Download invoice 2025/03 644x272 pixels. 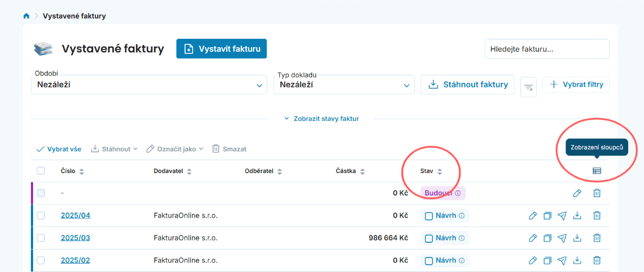tap(577, 238)
